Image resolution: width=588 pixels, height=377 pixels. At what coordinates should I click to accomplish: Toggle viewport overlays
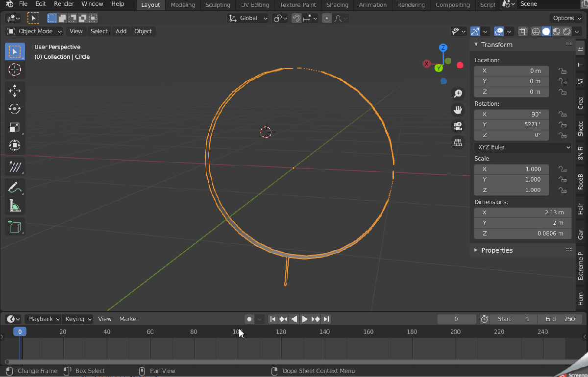click(499, 31)
